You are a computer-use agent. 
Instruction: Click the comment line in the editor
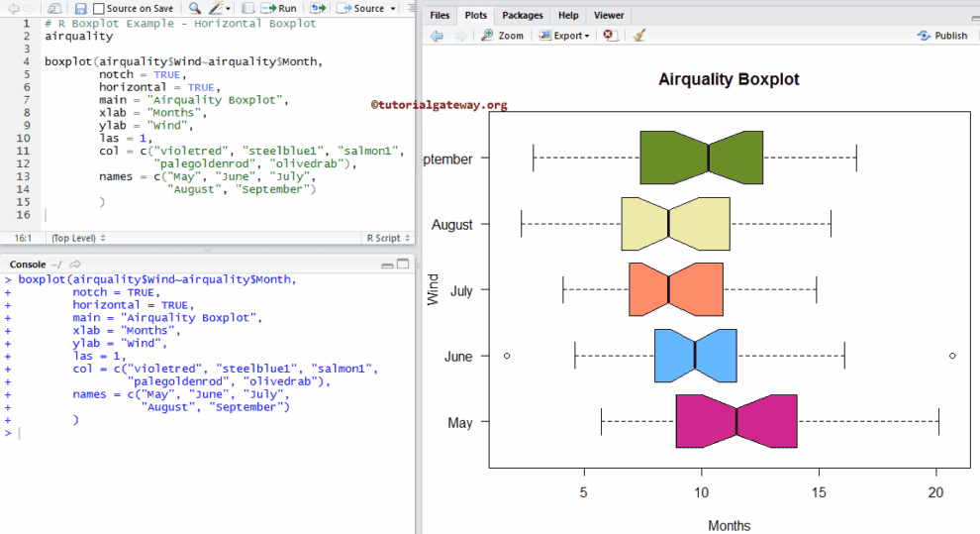click(180, 23)
